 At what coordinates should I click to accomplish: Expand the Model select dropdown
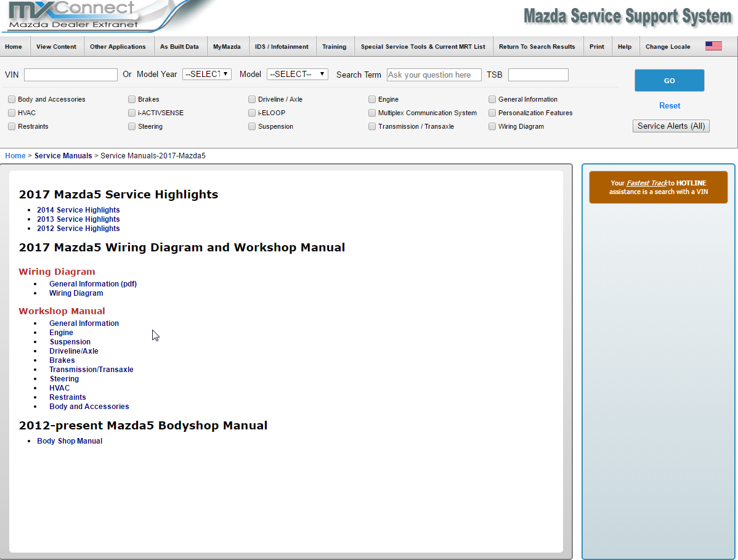click(x=297, y=74)
